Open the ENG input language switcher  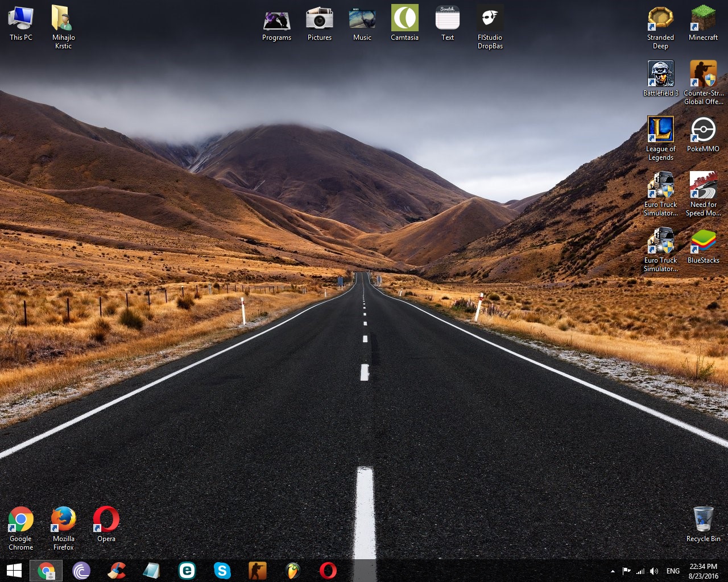[673, 571]
